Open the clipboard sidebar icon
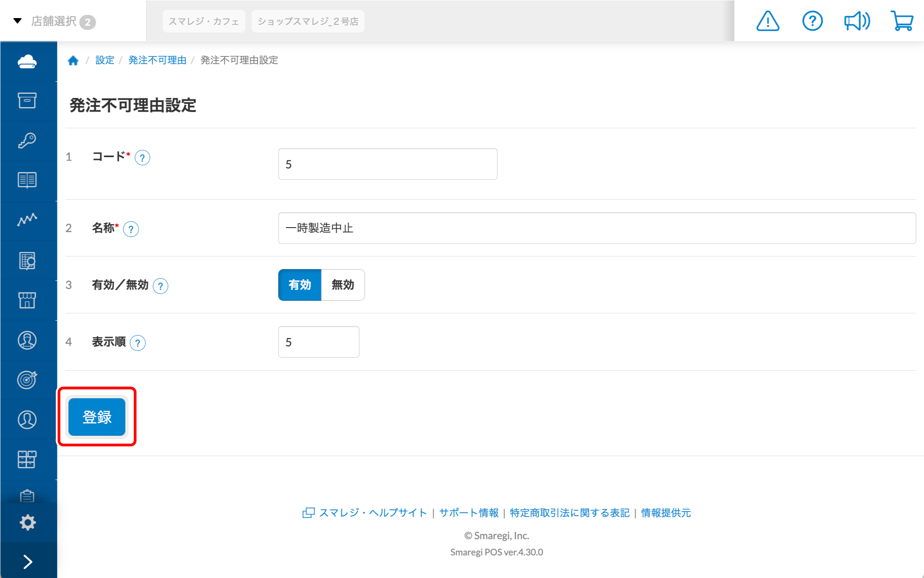The height and width of the screenshot is (578, 924). click(28, 496)
